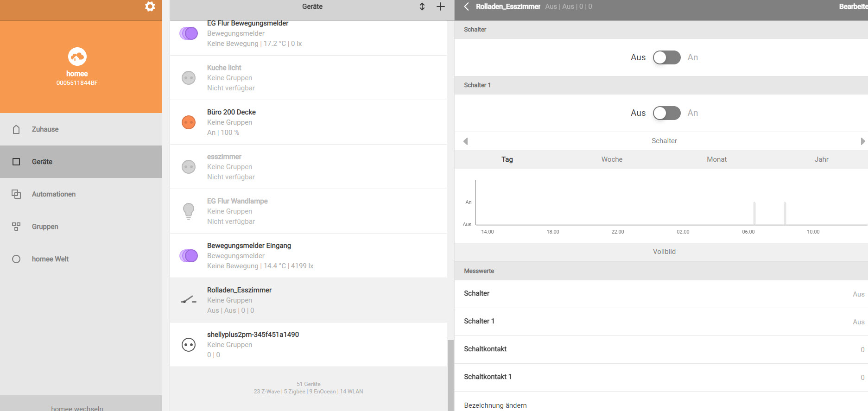Click Kuche licht socket icon

pyautogui.click(x=189, y=78)
